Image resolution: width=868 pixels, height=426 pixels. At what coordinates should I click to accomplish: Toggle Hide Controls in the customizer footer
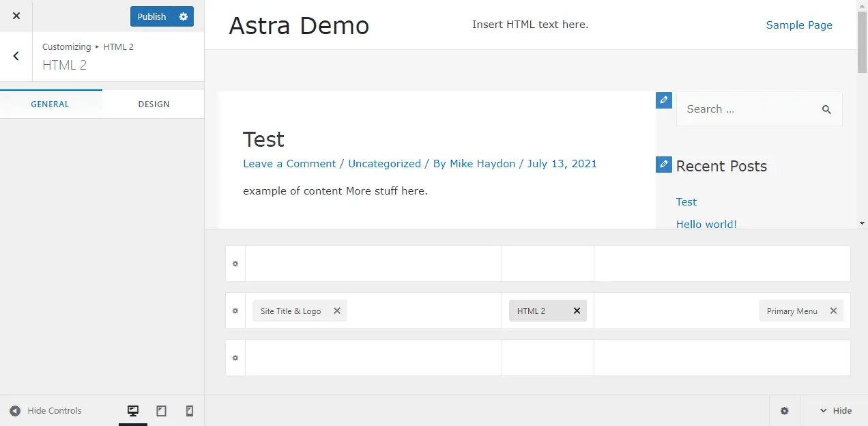tap(48, 410)
